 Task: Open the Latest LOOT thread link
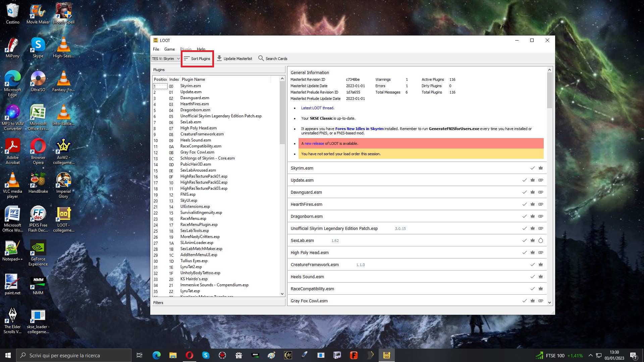tap(317, 108)
